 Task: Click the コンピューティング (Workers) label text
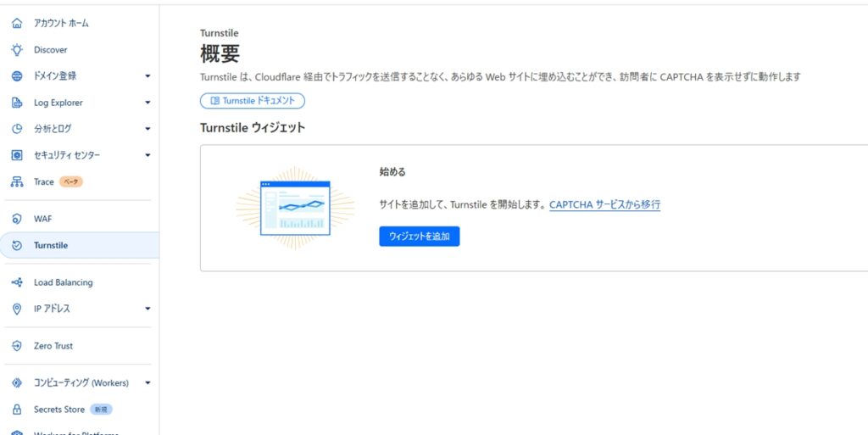pyautogui.click(x=81, y=382)
